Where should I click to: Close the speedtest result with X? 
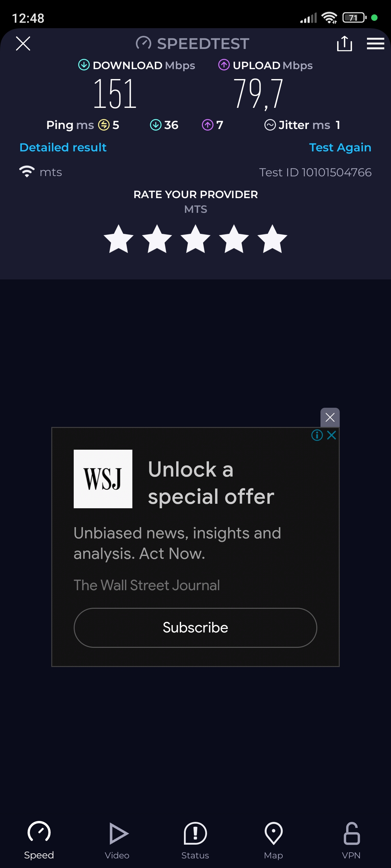23,44
